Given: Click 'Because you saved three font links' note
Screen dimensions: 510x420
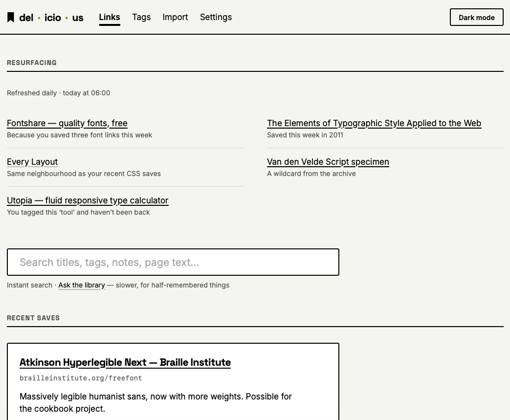Looking at the screenshot, I should click(x=79, y=135).
